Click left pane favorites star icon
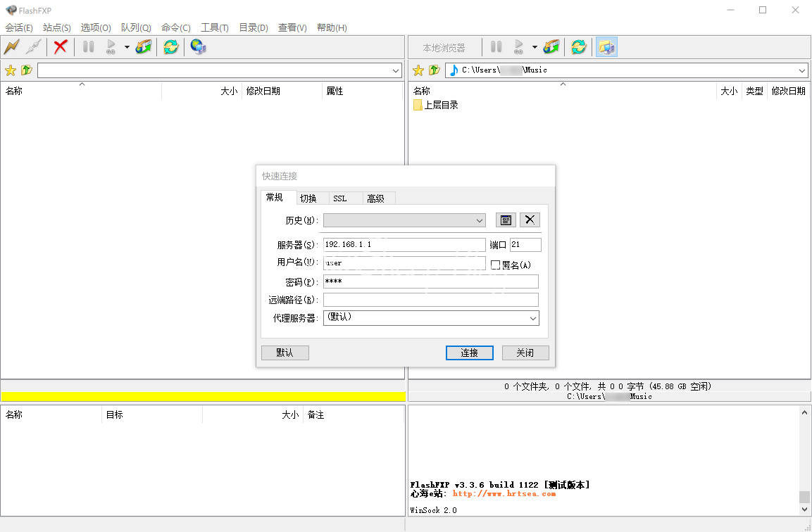The image size is (812, 532). (11, 70)
